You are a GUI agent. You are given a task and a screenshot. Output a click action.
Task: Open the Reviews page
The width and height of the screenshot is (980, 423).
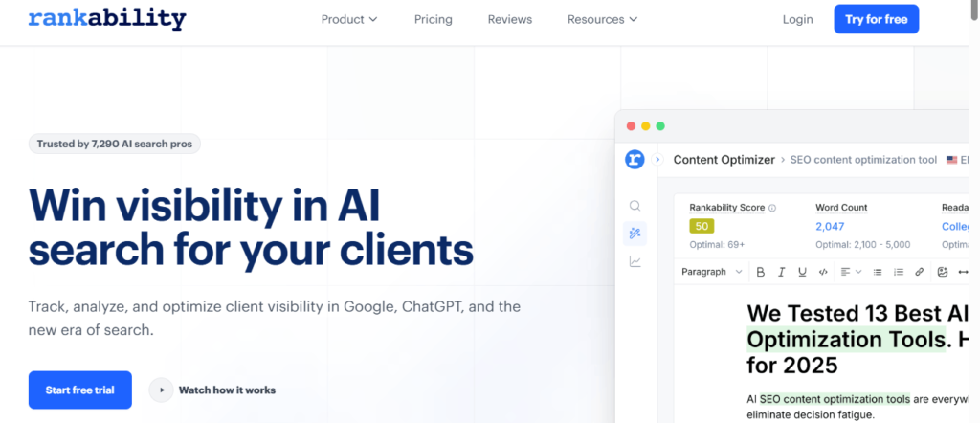tap(510, 19)
